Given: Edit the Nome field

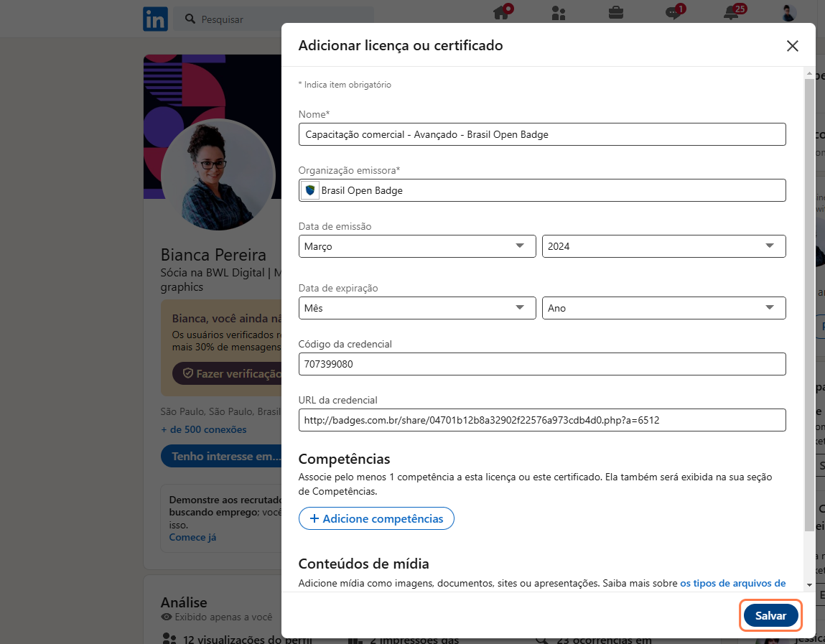Looking at the screenshot, I should [x=542, y=134].
